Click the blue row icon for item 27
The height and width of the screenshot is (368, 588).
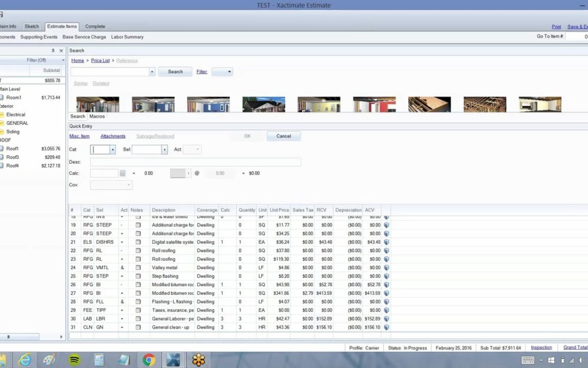click(x=386, y=293)
